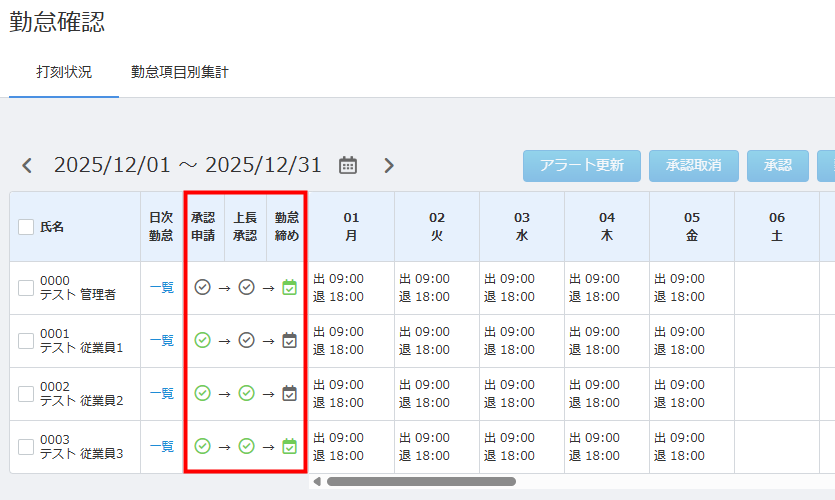Click approval request check icon for 従業員1
This screenshot has width=835, height=500.
pos(202,341)
